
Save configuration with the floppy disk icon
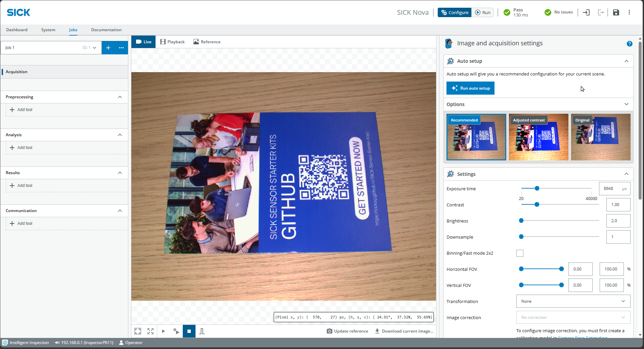coord(616,12)
